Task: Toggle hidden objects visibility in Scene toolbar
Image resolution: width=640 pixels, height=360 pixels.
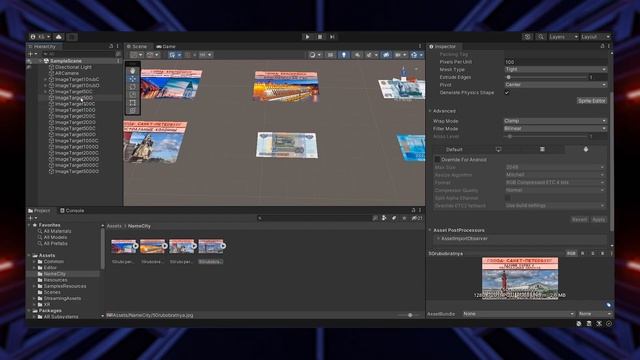Action: click(x=386, y=55)
